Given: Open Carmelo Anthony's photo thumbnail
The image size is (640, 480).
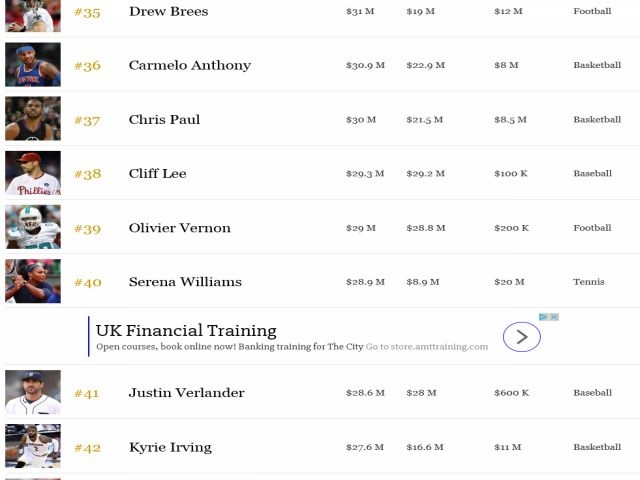Looking at the screenshot, I should pos(33,64).
